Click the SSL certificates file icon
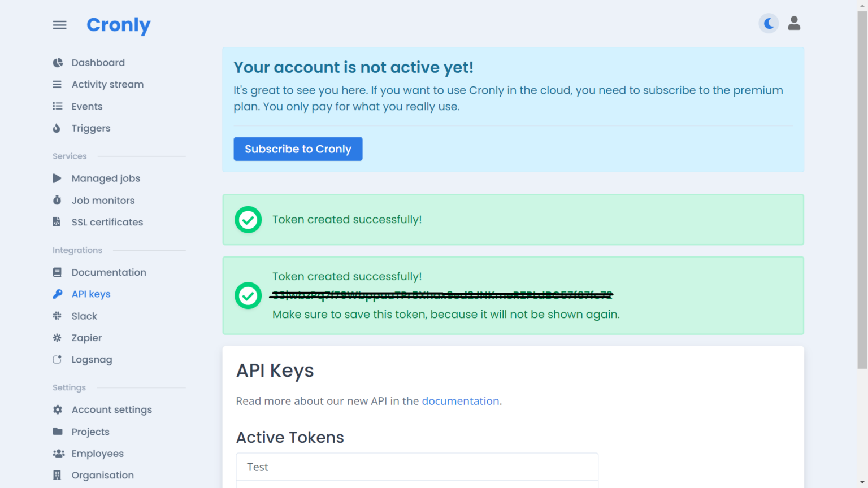Screen dimensions: 868x488 point(57,222)
